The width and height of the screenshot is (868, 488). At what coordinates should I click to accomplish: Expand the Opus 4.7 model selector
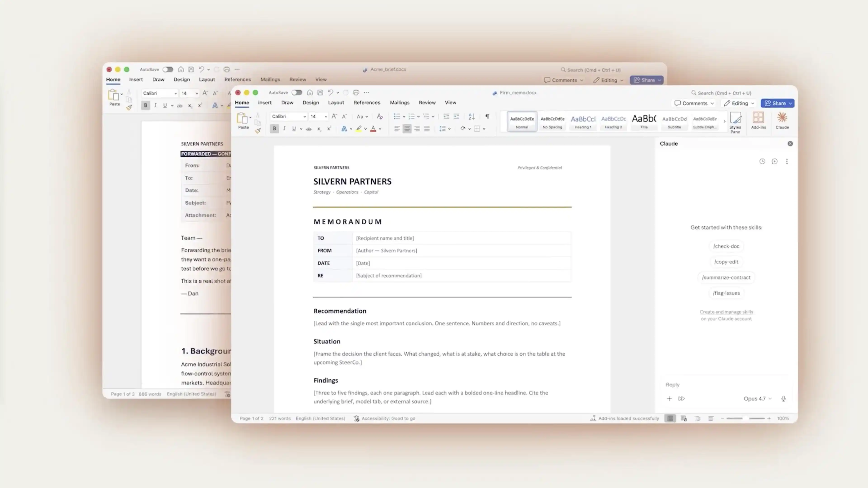(x=757, y=398)
